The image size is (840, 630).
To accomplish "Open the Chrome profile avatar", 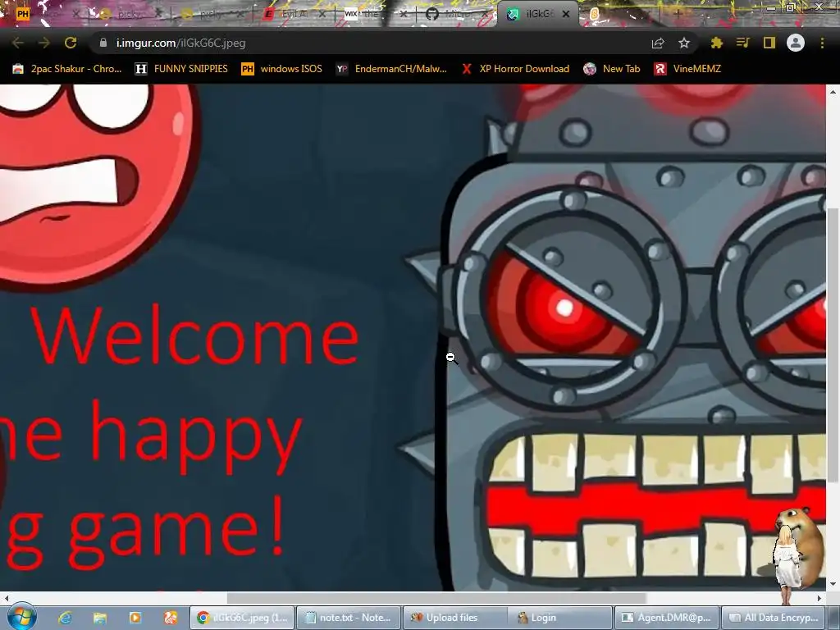I will tap(796, 43).
